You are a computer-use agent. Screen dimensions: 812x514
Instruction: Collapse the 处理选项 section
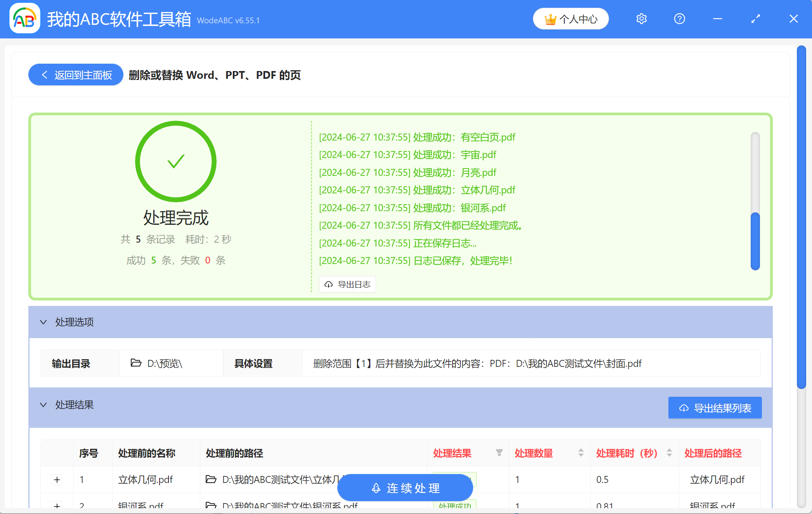43,322
